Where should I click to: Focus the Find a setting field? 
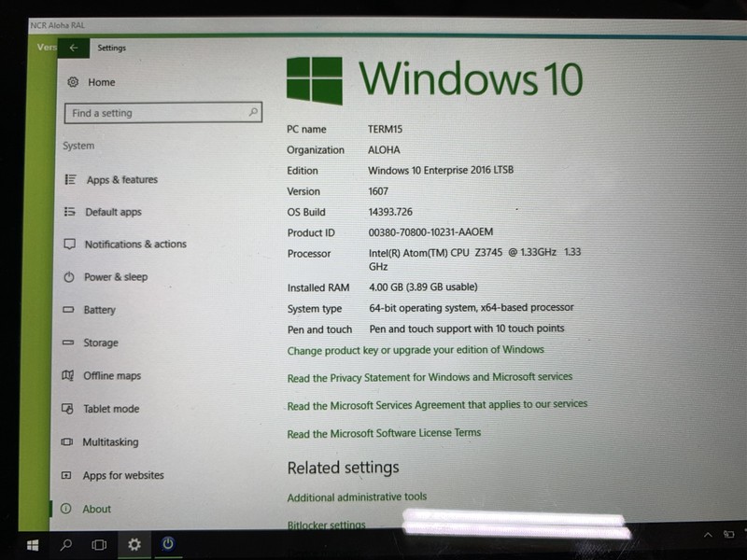(162, 112)
